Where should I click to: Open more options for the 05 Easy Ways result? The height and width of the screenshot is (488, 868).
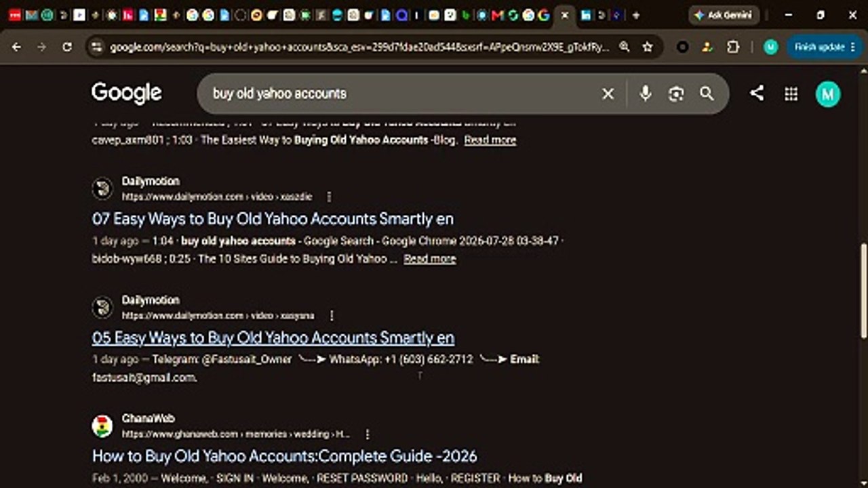tap(332, 315)
